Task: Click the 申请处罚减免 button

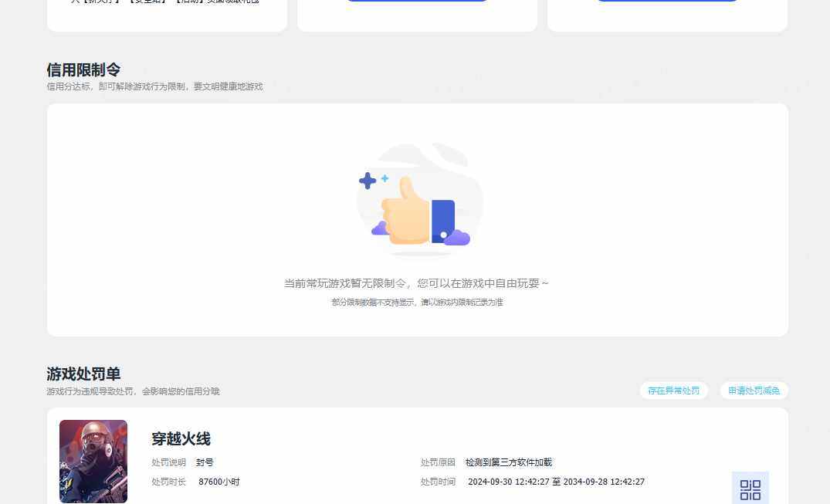Action: pyautogui.click(x=754, y=391)
